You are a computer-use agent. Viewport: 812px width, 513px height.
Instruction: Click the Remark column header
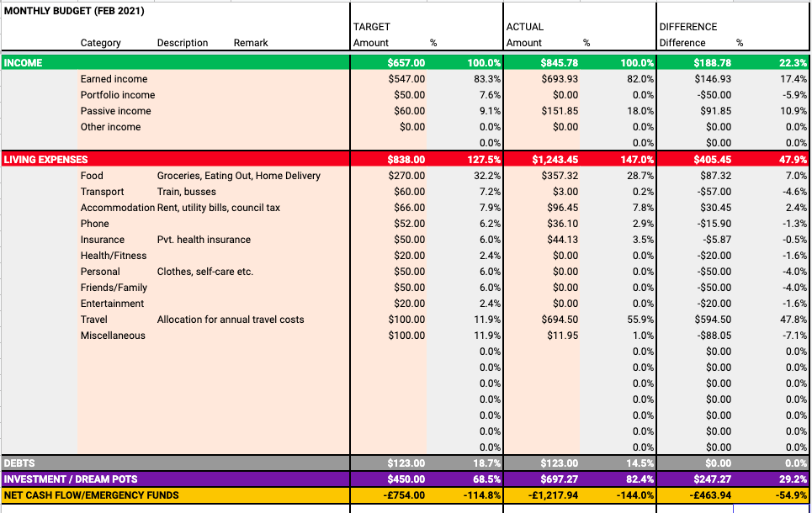(251, 43)
